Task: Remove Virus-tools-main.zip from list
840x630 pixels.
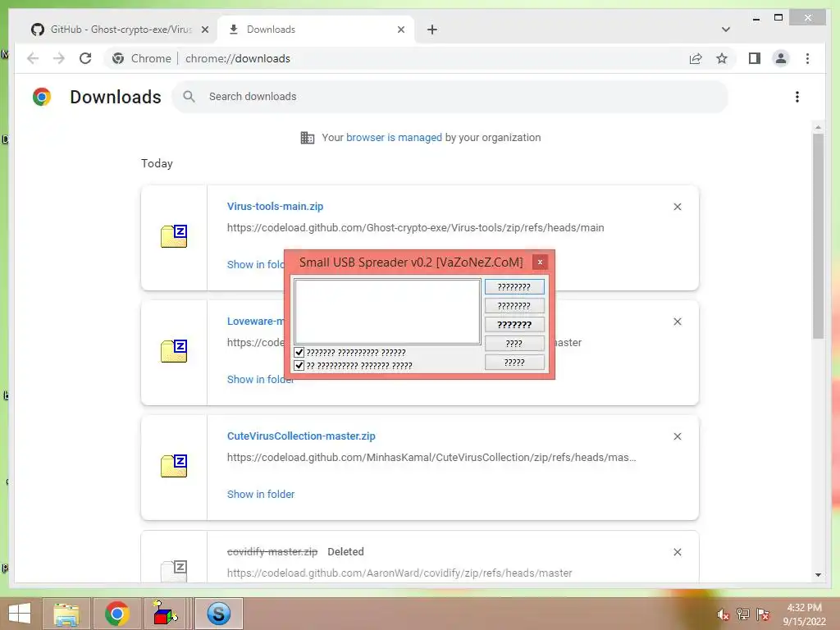Action: tap(677, 207)
